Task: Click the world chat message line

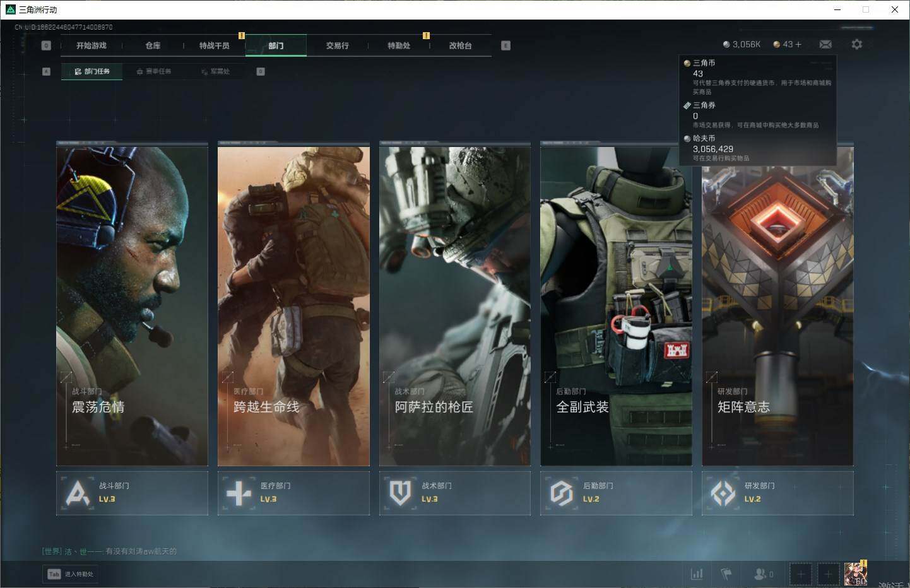Action: pyautogui.click(x=110, y=551)
